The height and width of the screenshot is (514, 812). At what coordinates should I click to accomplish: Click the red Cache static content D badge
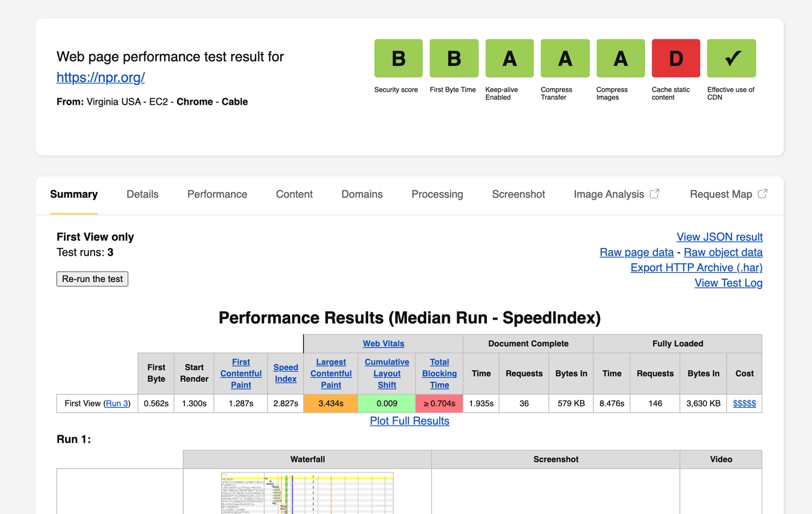675,58
